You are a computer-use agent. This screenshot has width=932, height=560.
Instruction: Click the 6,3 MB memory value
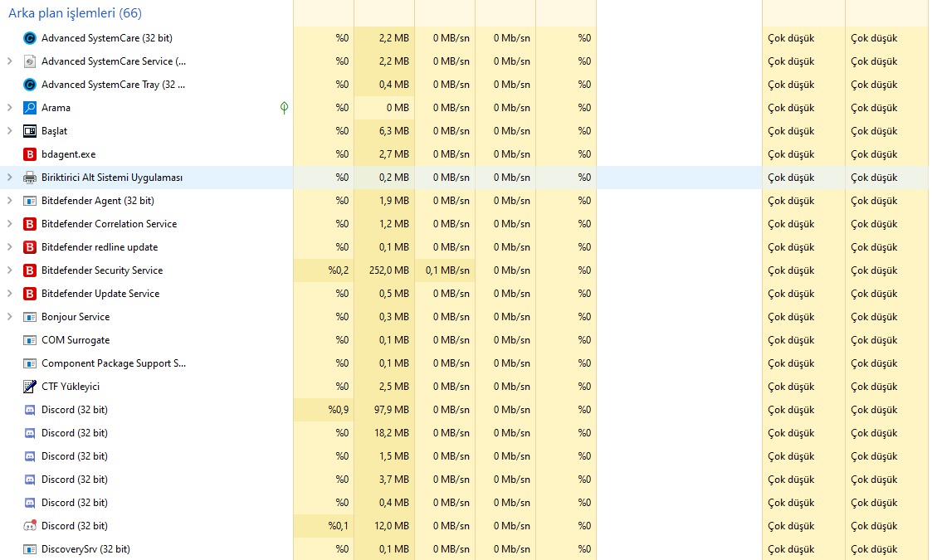click(393, 131)
